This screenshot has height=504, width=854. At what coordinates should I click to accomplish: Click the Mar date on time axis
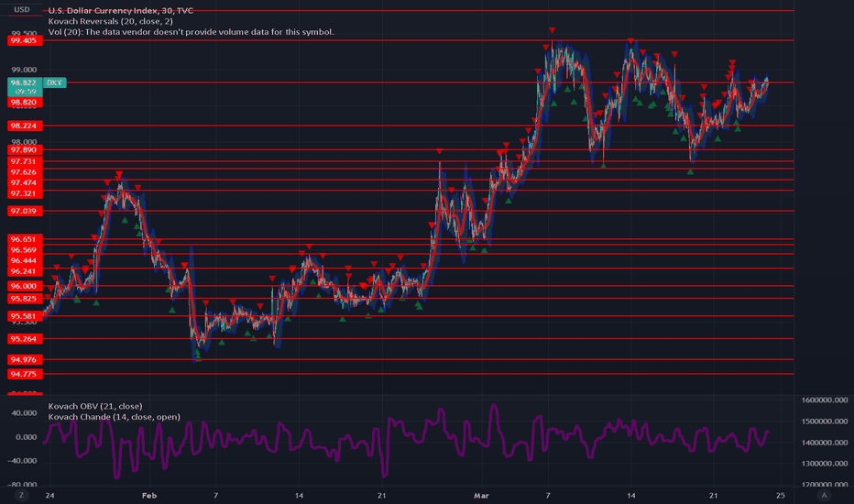[x=481, y=495]
